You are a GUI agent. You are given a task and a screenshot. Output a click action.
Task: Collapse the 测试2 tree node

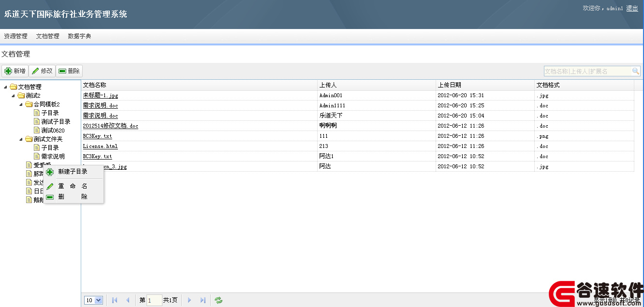click(x=13, y=96)
